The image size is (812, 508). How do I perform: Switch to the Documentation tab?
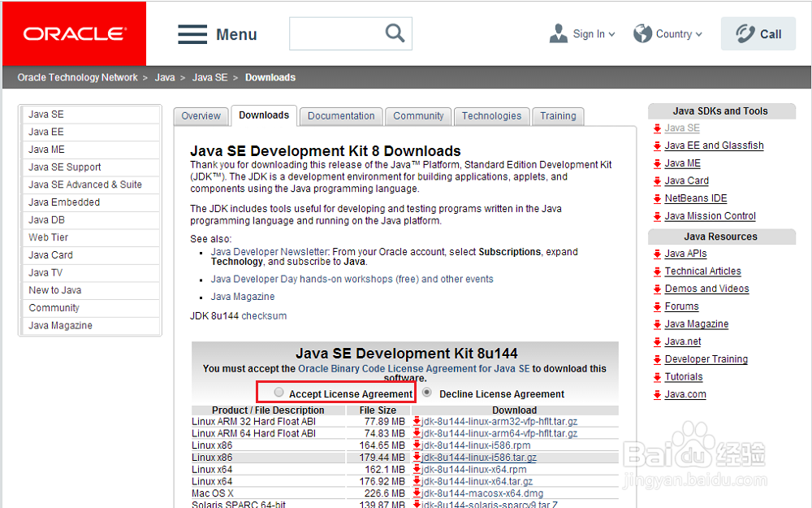click(x=341, y=116)
